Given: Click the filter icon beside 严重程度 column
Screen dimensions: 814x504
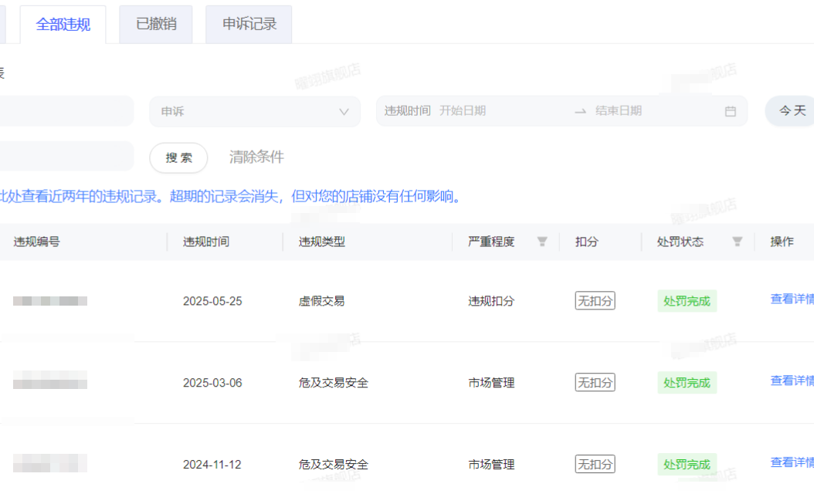Looking at the screenshot, I should click(542, 242).
